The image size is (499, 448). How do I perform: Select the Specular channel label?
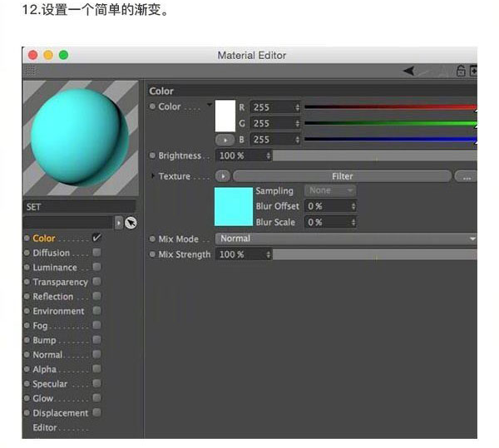click(x=50, y=384)
